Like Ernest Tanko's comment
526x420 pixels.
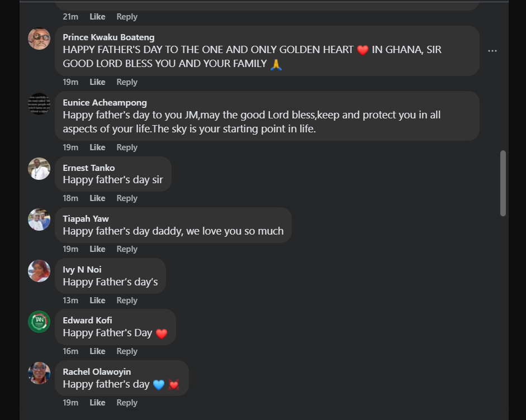97,198
